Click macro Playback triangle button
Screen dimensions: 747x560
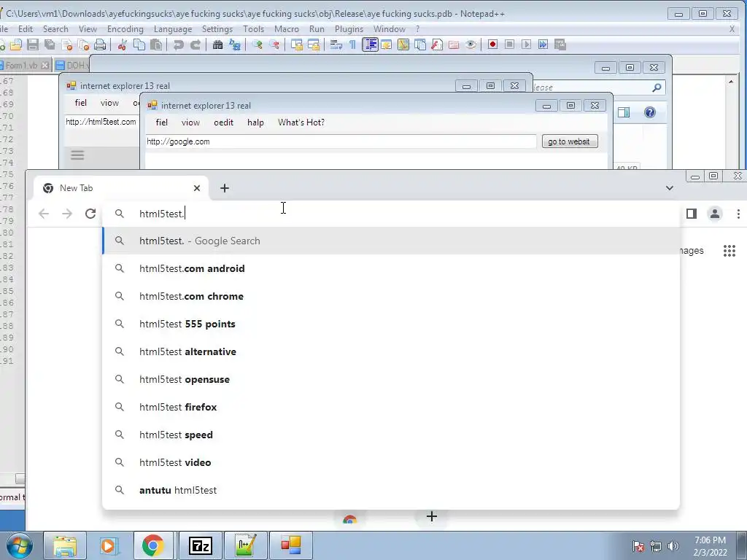(x=527, y=44)
